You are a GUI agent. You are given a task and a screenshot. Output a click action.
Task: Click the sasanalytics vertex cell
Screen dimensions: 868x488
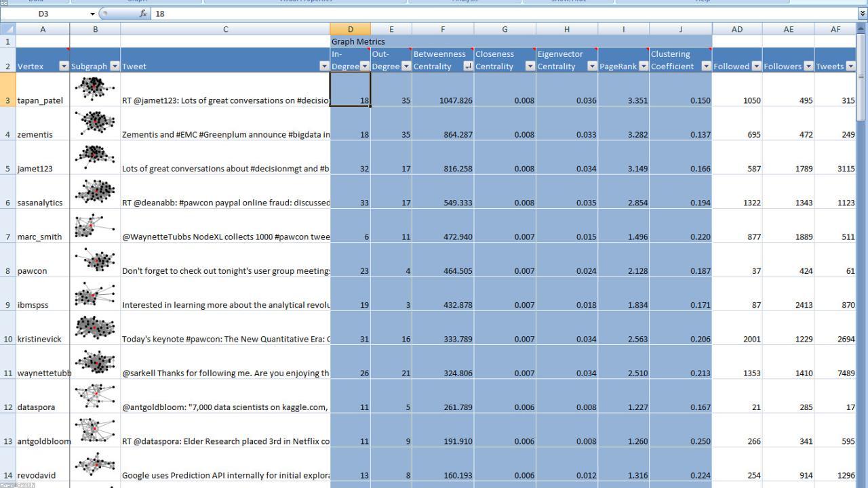click(x=43, y=191)
